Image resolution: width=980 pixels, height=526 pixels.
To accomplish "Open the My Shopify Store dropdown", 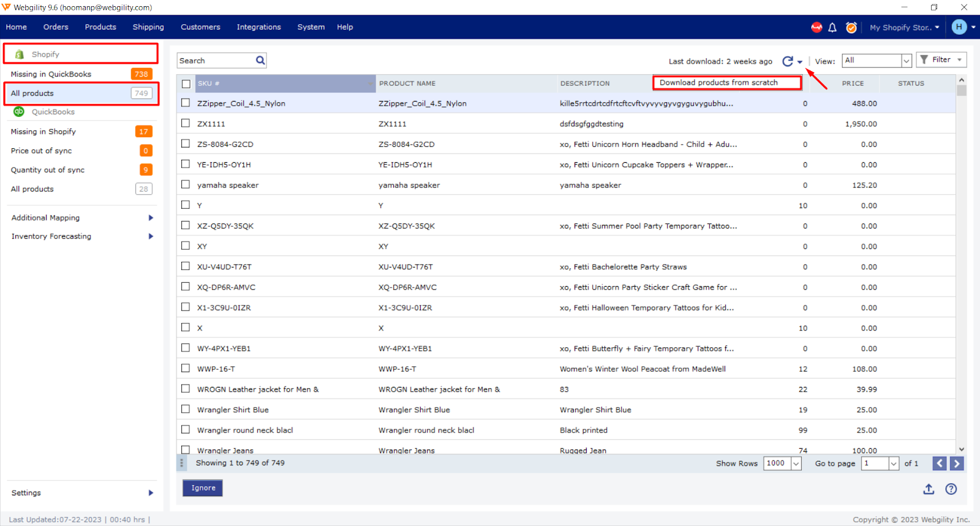I will point(904,28).
